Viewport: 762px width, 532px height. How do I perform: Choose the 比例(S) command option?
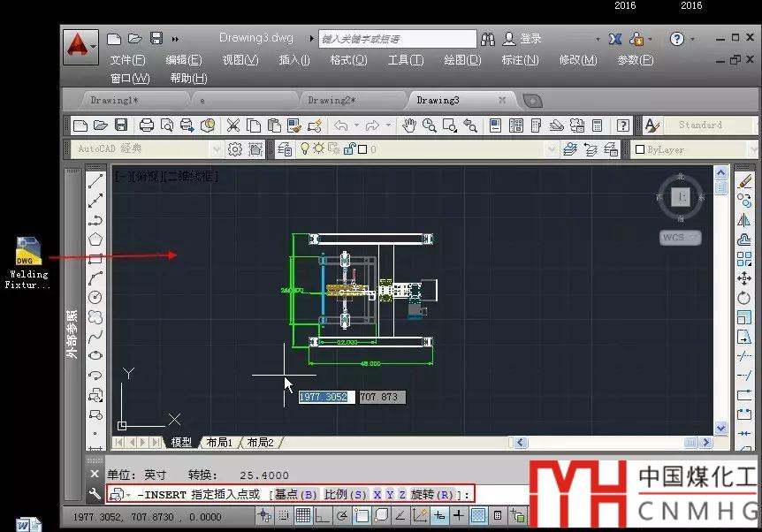[x=346, y=494]
